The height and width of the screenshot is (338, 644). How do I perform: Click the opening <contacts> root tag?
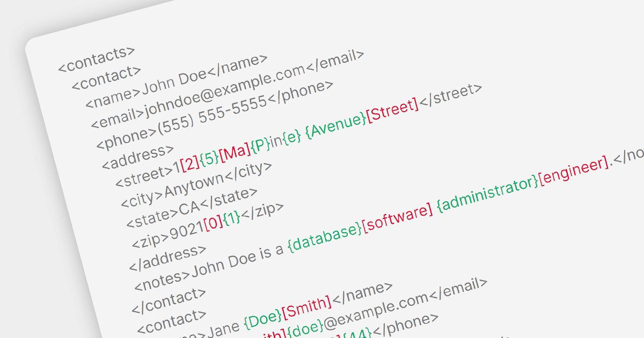coord(97,60)
